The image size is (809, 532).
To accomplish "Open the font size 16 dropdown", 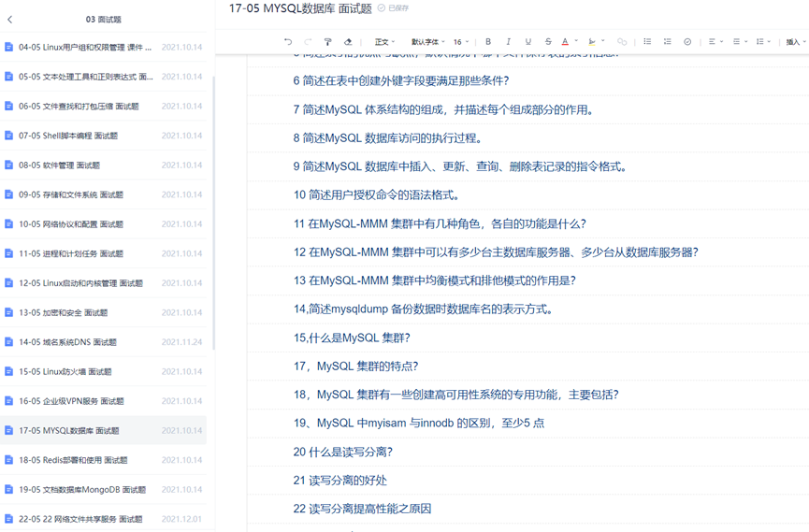I will [461, 42].
